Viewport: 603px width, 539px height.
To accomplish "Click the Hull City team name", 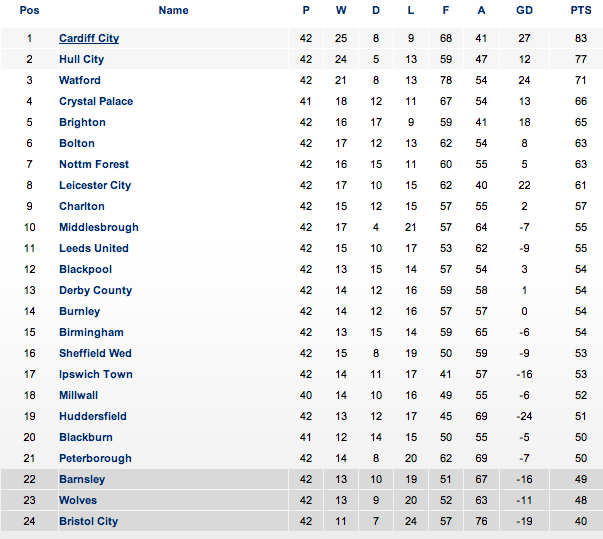I will click(81, 59).
